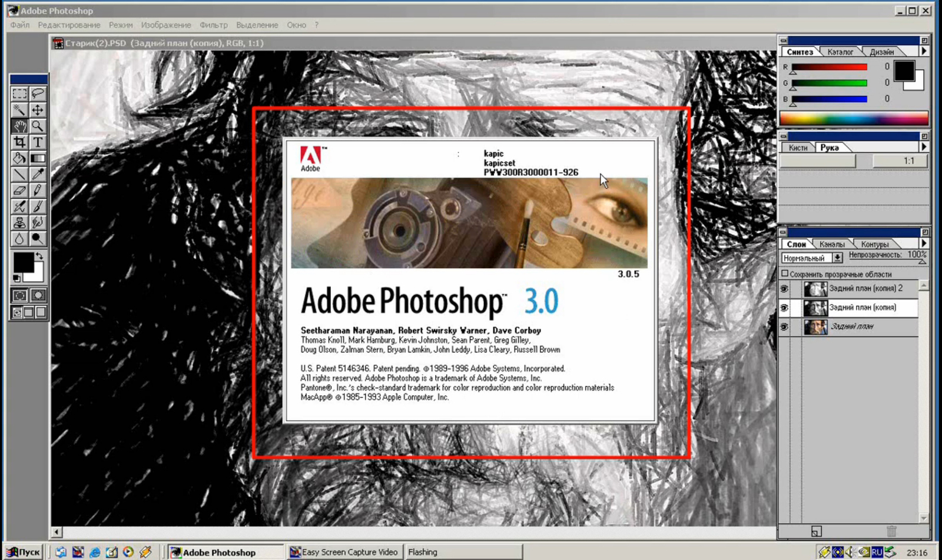Click the green G color slider
The height and width of the screenshot is (560, 942).
(829, 83)
